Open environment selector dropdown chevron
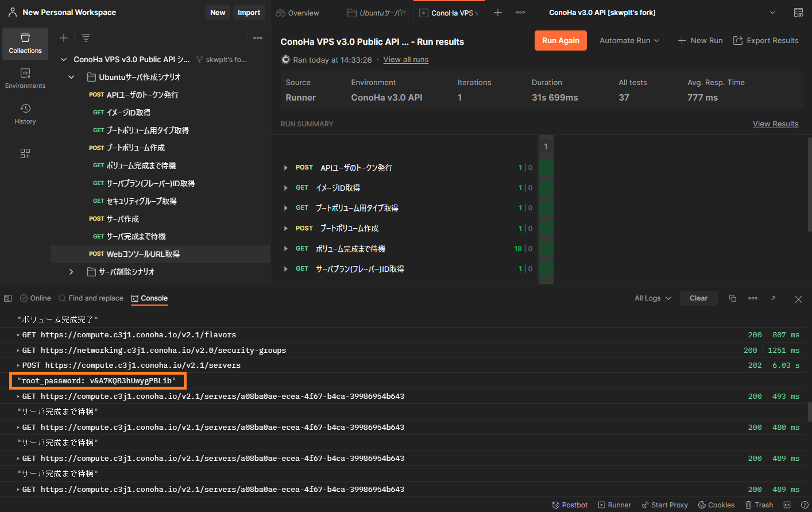This screenshot has width=812, height=512. pyautogui.click(x=772, y=13)
